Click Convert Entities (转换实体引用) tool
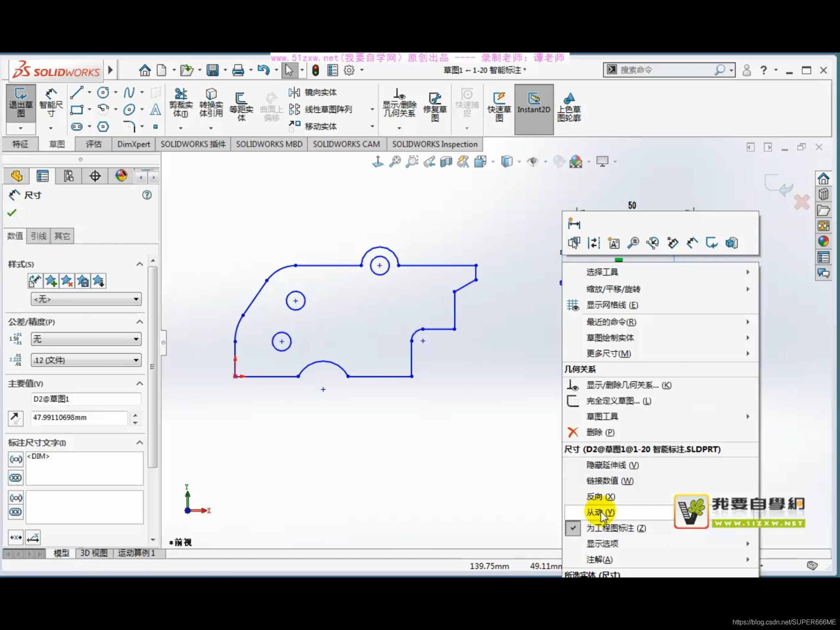Viewport: 840px width, 630px height. (211, 103)
